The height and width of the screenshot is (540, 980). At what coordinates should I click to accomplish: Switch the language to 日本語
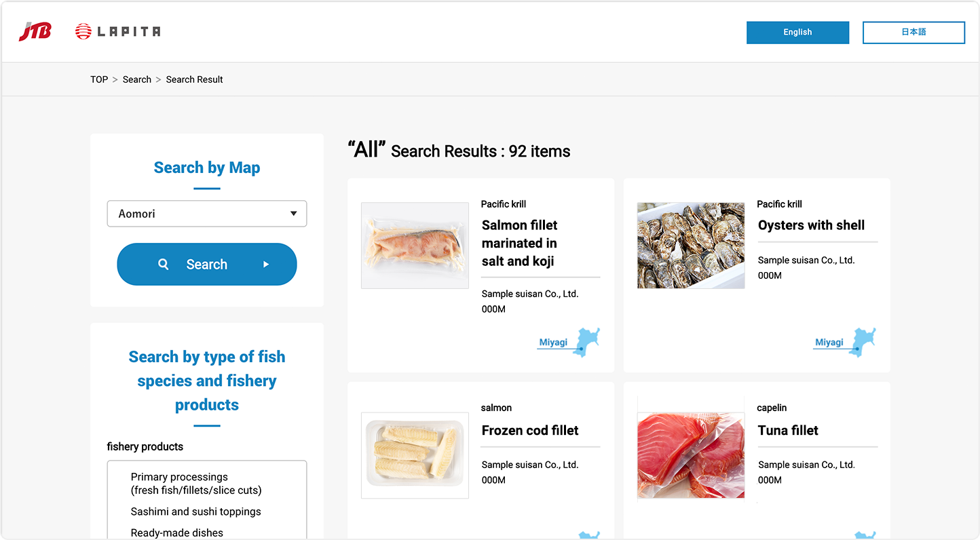[913, 33]
